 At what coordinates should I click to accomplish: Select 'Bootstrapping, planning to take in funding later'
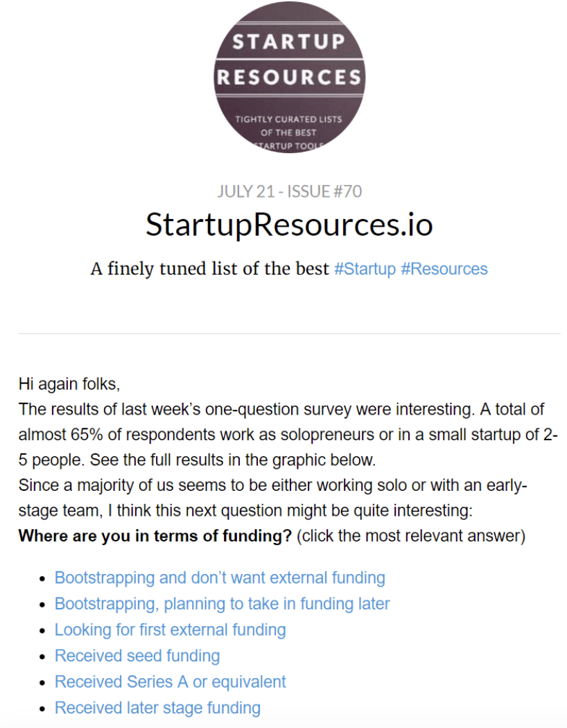click(x=223, y=604)
